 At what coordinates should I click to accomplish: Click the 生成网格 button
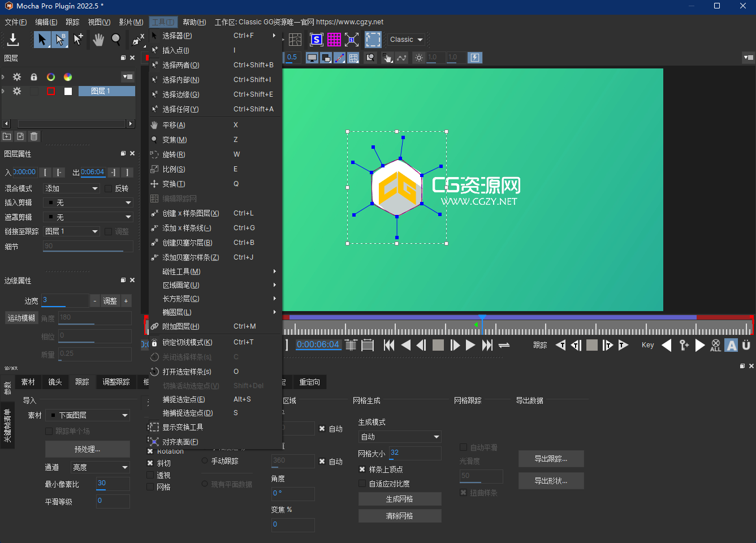click(x=399, y=499)
